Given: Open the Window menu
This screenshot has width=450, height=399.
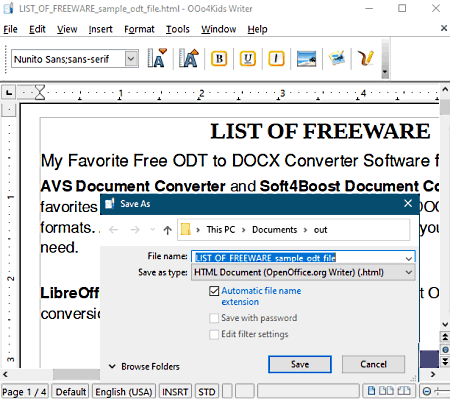Looking at the screenshot, I should point(218,29).
